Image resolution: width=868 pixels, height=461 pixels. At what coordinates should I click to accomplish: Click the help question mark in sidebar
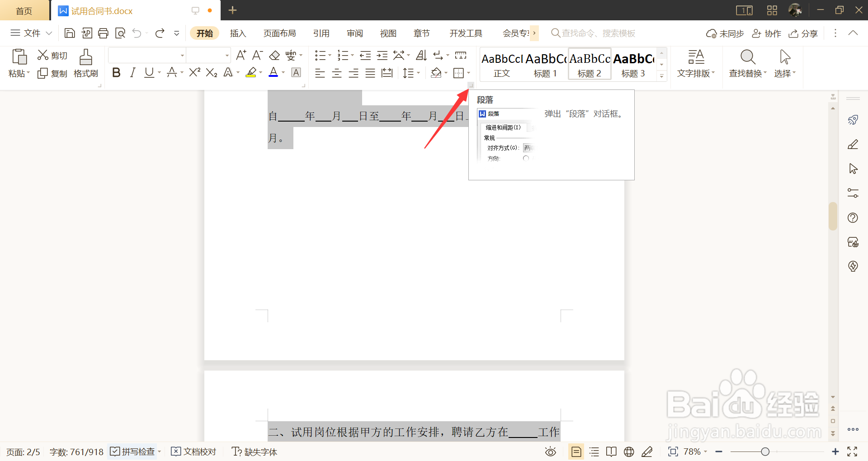(x=853, y=218)
